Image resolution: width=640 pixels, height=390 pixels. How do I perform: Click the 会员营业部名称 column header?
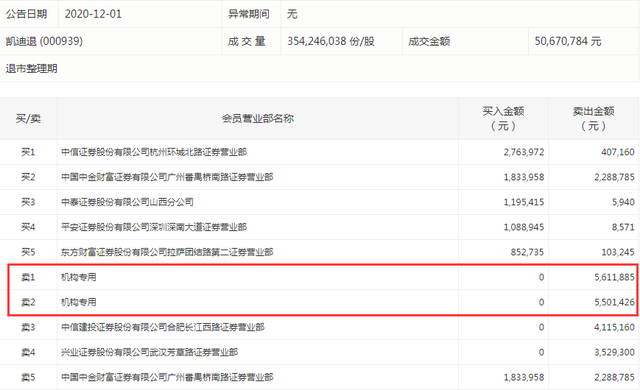point(258,119)
